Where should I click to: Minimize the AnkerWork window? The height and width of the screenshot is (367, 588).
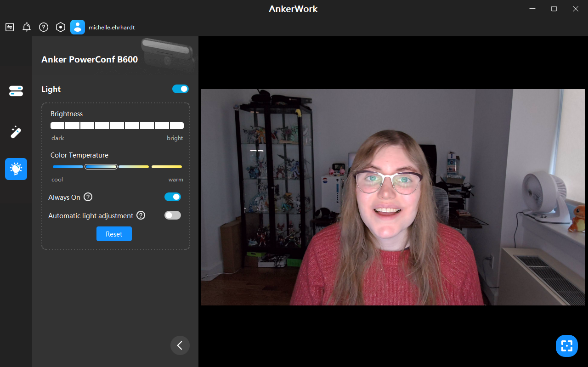pyautogui.click(x=533, y=9)
